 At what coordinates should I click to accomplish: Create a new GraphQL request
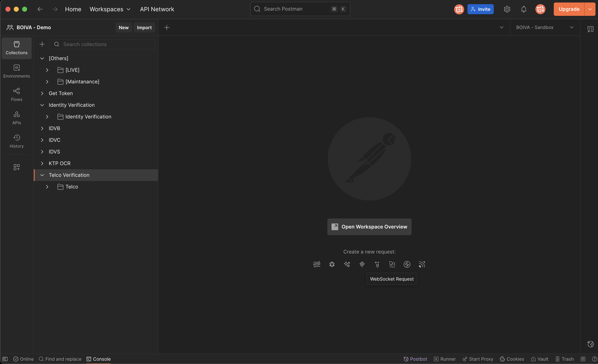click(x=332, y=264)
